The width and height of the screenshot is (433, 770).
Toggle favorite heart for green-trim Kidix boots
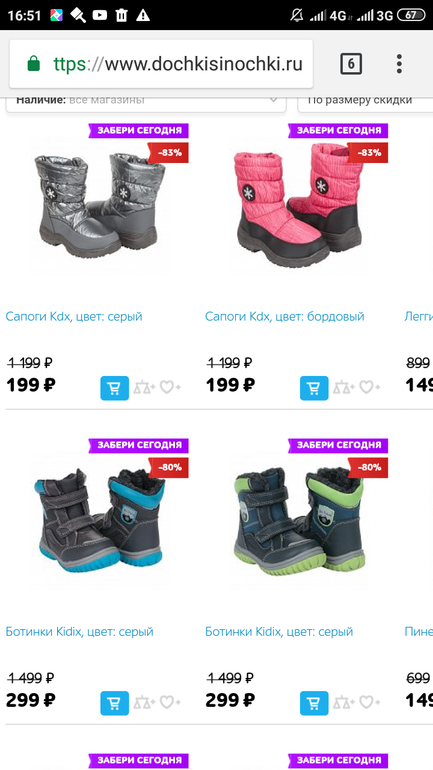[370, 703]
